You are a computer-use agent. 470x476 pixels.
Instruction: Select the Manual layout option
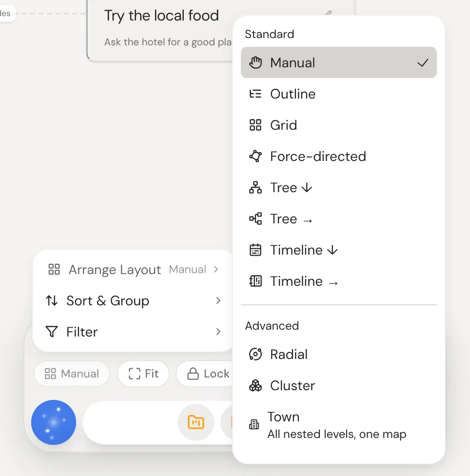[339, 62]
